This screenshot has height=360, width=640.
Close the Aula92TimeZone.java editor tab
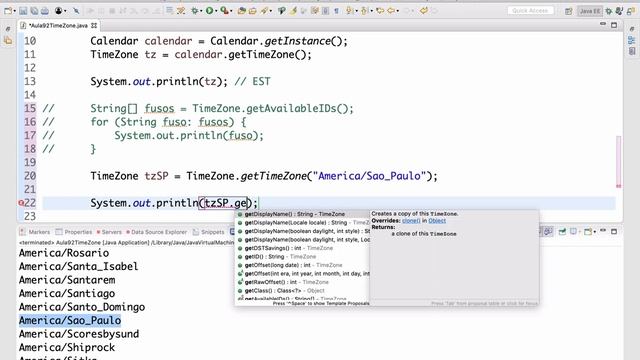click(94, 25)
